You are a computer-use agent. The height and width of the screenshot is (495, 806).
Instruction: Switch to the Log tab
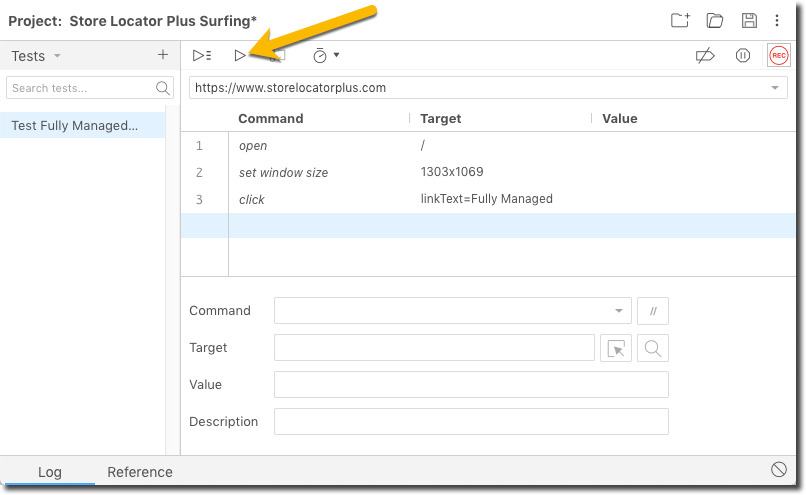click(50, 472)
